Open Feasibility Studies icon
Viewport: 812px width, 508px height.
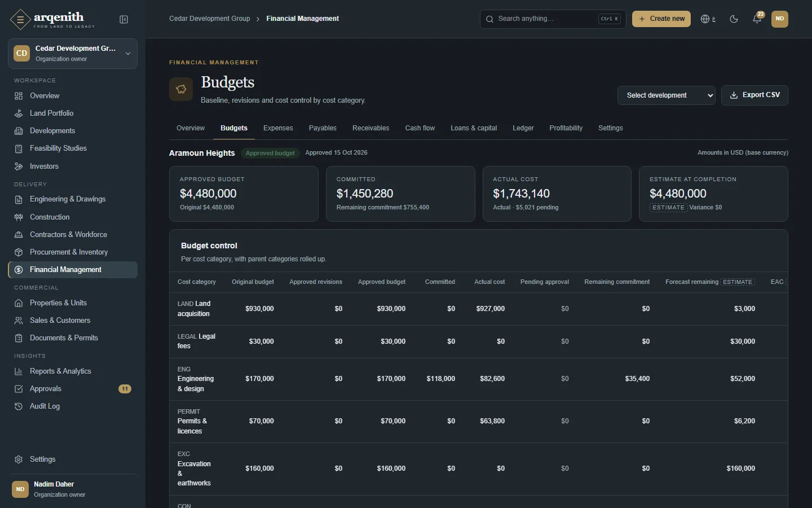[19, 148]
